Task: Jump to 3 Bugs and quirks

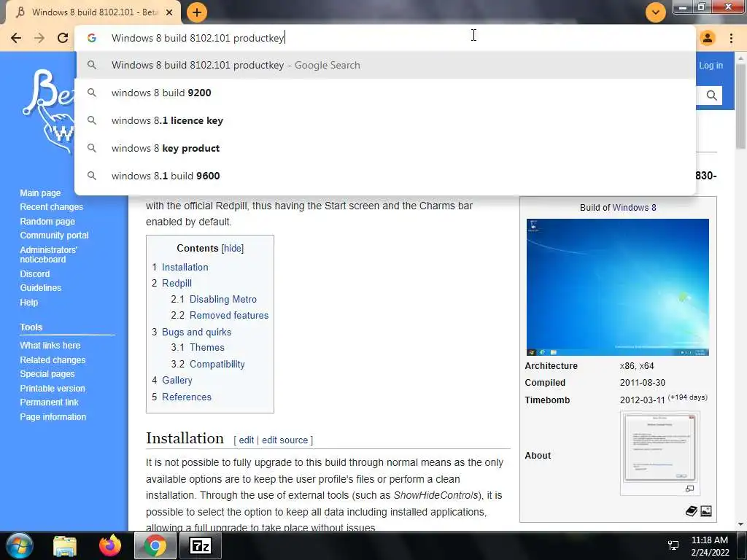Action: 197,332
